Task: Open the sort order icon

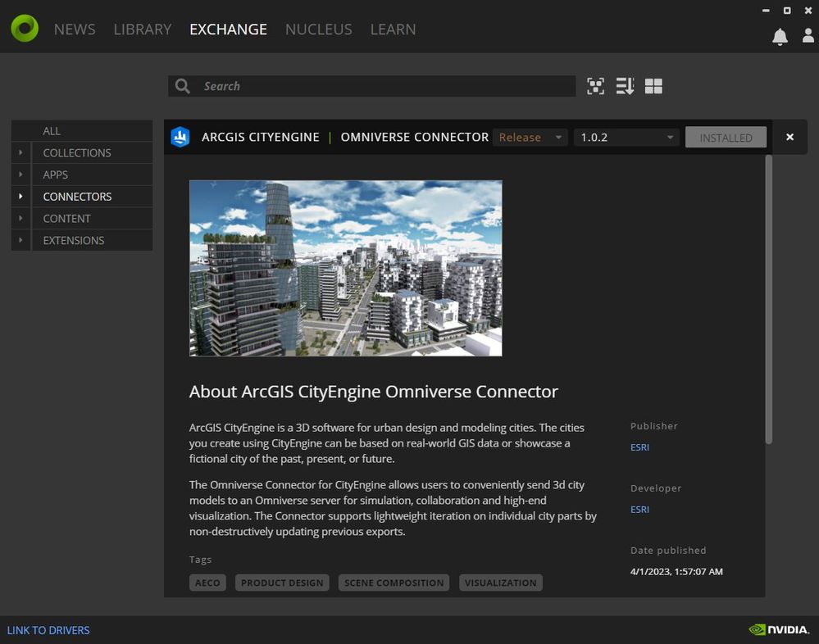Action: [x=625, y=86]
